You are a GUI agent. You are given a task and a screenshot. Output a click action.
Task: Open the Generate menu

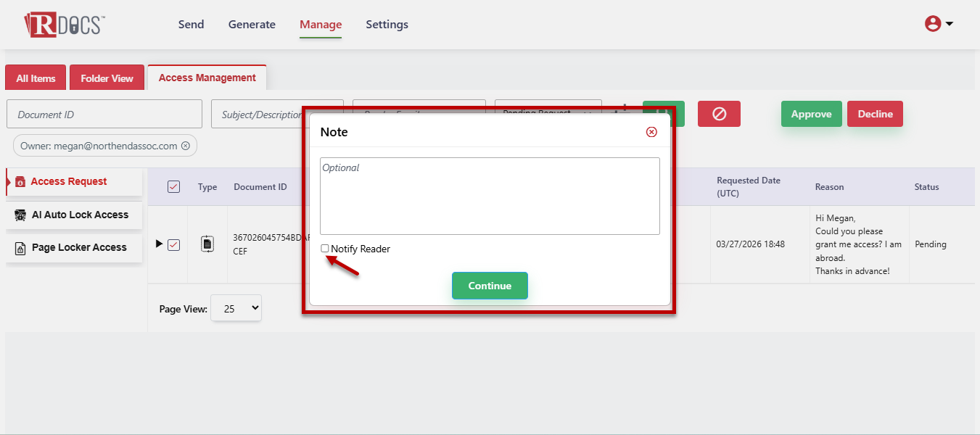252,25
